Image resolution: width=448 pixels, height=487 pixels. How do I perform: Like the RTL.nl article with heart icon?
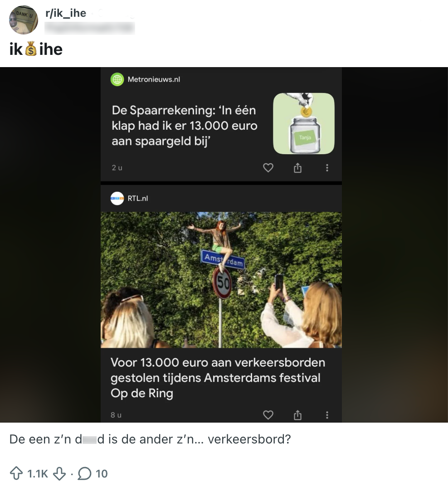[268, 415]
